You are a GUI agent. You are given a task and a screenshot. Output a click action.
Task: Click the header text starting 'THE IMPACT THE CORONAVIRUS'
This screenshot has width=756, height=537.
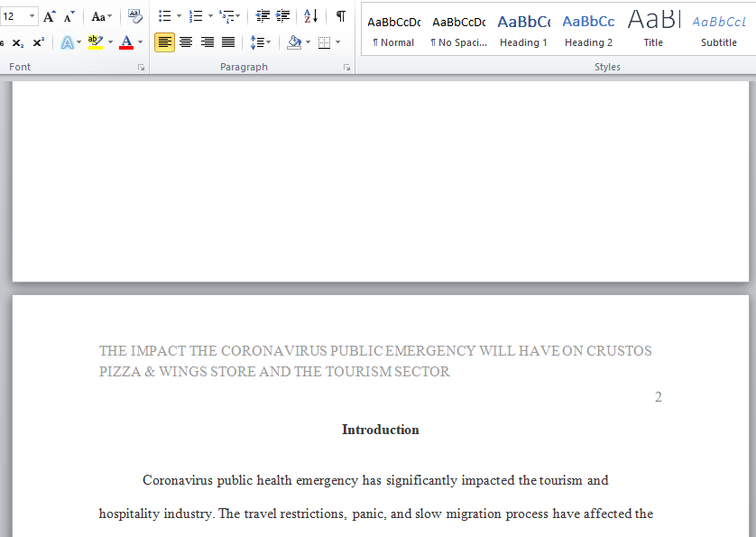375,351
